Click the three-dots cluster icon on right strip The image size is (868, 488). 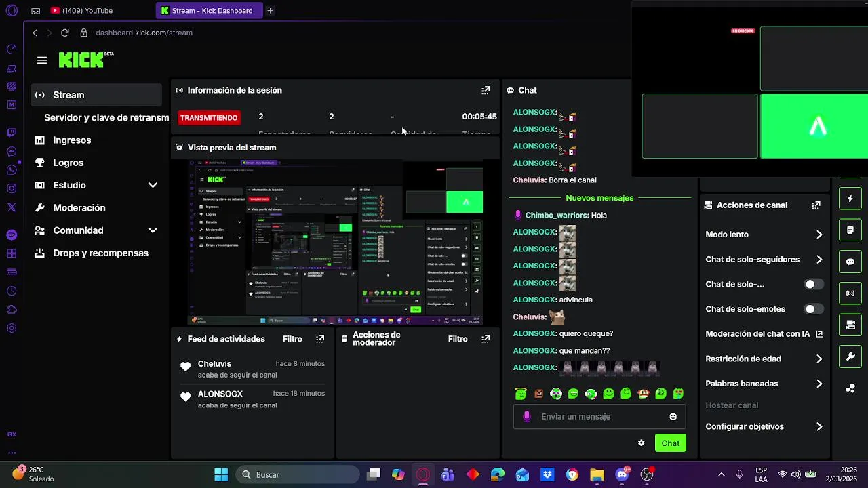coord(850,388)
